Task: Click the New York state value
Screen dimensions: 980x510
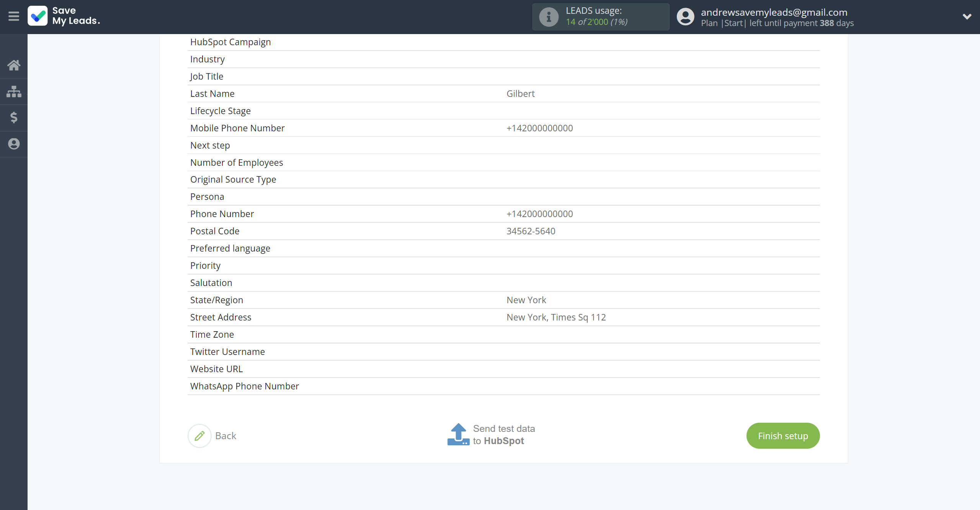Action: (526, 300)
